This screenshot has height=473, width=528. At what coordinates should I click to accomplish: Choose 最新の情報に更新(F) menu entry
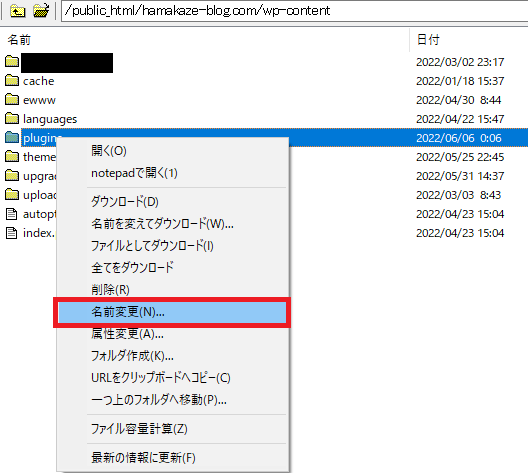point(172,458)
